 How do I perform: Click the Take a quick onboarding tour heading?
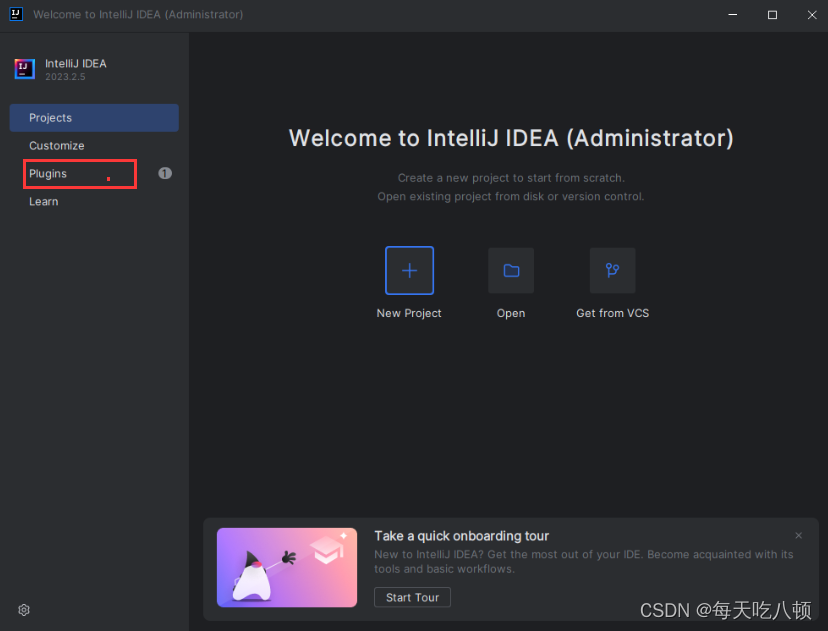462,536
